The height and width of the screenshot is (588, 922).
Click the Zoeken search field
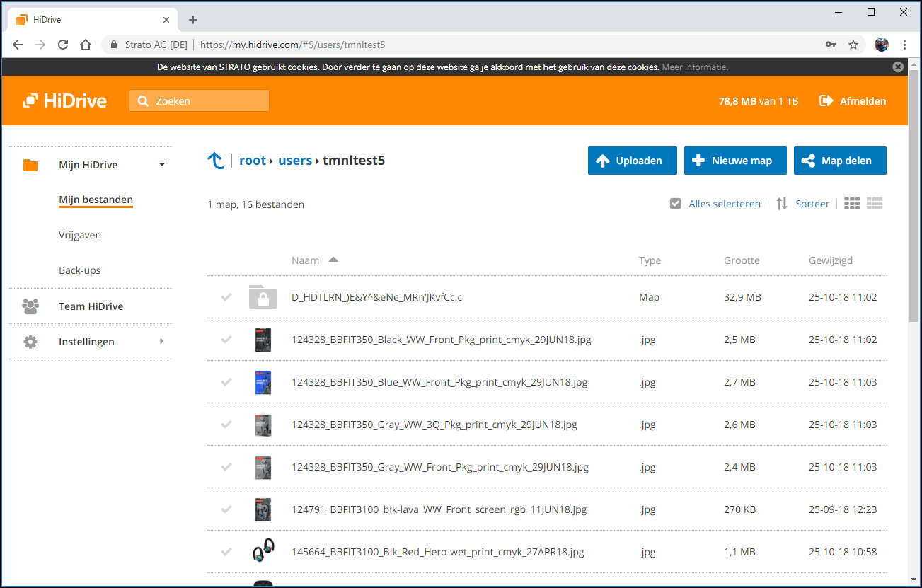pos(199,101)
